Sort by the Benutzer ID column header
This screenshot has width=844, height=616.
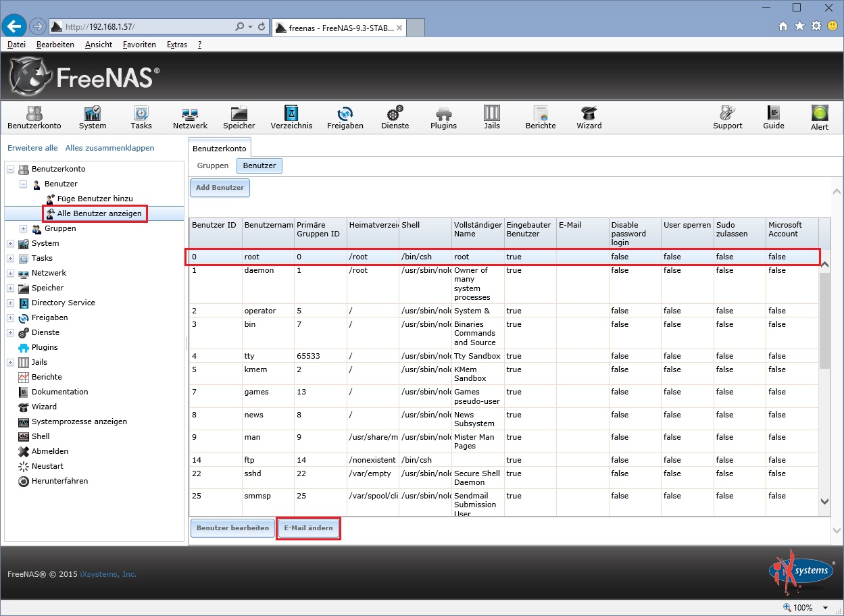[215, 234]
